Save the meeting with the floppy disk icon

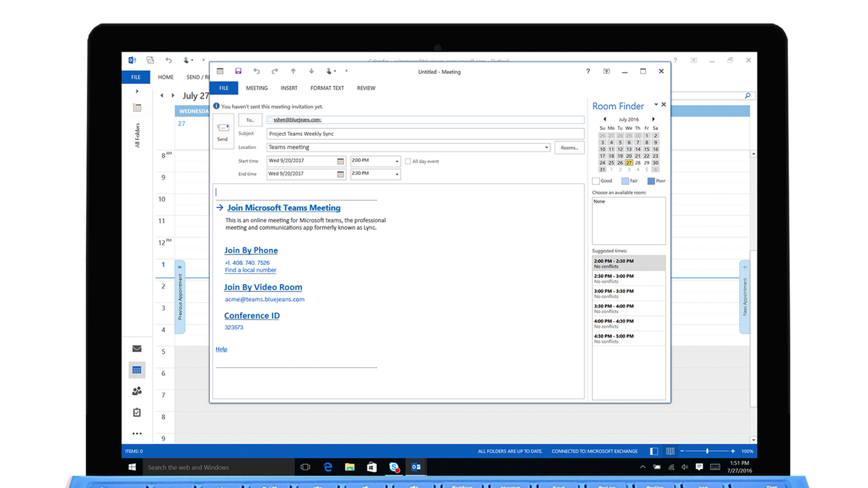[x=238, y=71]
